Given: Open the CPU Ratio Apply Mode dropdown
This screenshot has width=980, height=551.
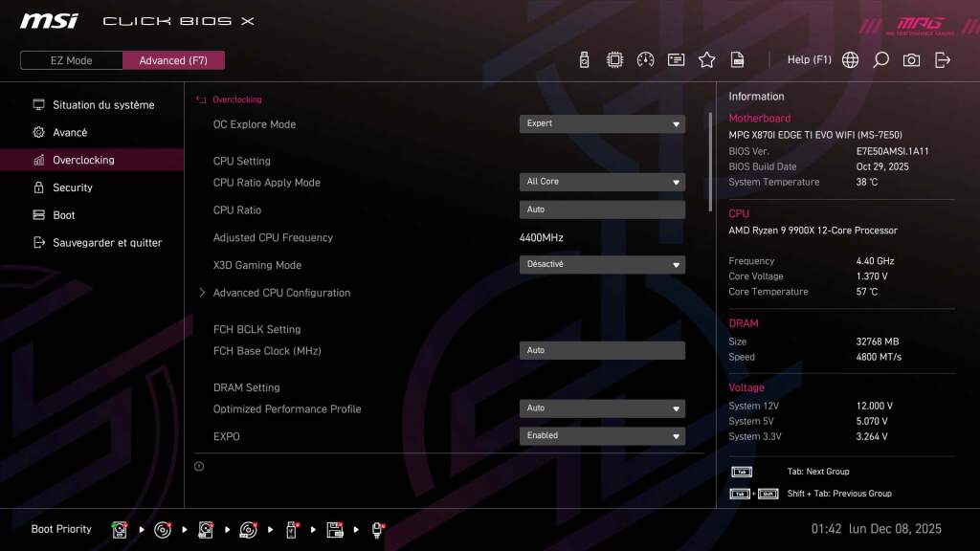Looking at the screenshot, I should pos(602,182).
